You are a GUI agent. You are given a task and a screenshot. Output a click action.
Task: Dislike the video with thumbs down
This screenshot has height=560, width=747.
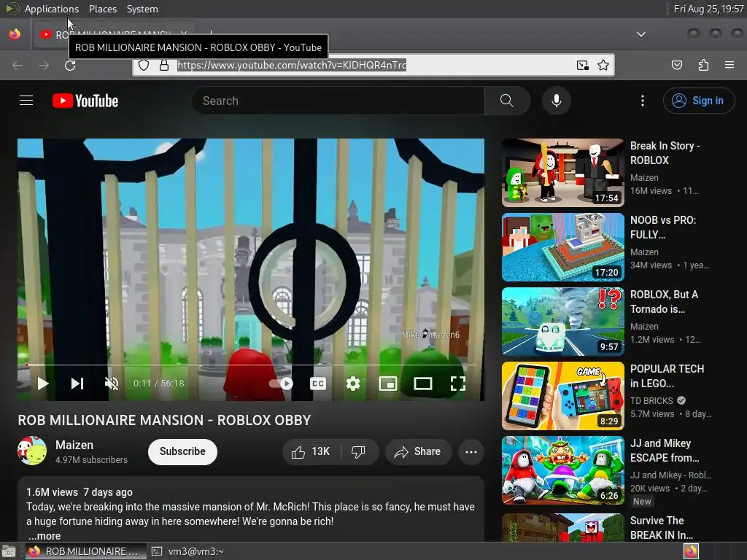tap(359, 451)
